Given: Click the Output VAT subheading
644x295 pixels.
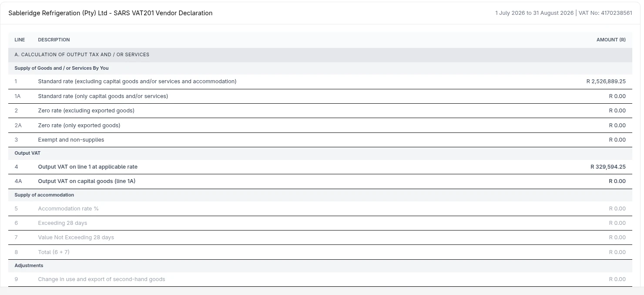Looking at the screenshot, I should point(27,153).
